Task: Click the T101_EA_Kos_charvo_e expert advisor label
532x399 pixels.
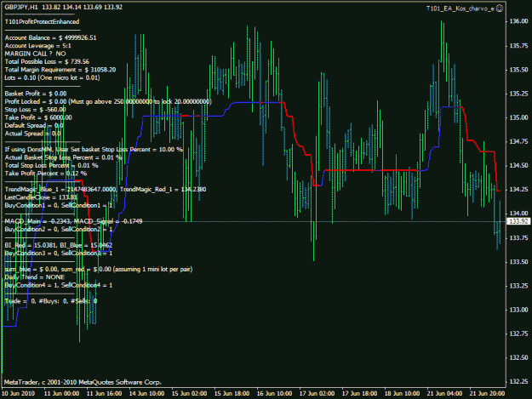Action: tap(460, 9)
